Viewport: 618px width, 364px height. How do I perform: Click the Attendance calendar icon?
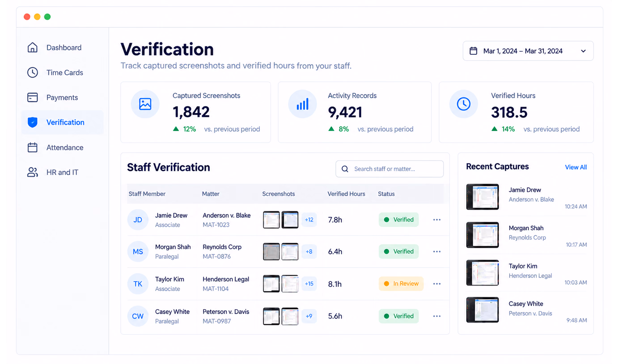pos(32,147)
